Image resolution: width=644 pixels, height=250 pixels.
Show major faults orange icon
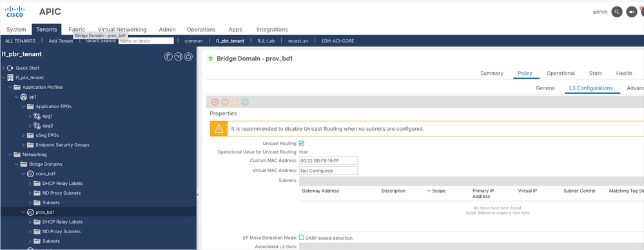pos(225,102)
